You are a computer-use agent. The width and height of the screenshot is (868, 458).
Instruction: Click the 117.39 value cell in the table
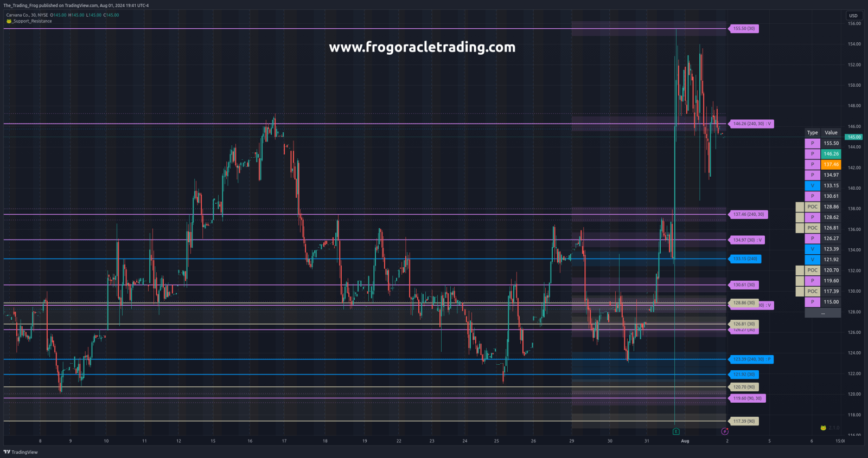point(831,292)
